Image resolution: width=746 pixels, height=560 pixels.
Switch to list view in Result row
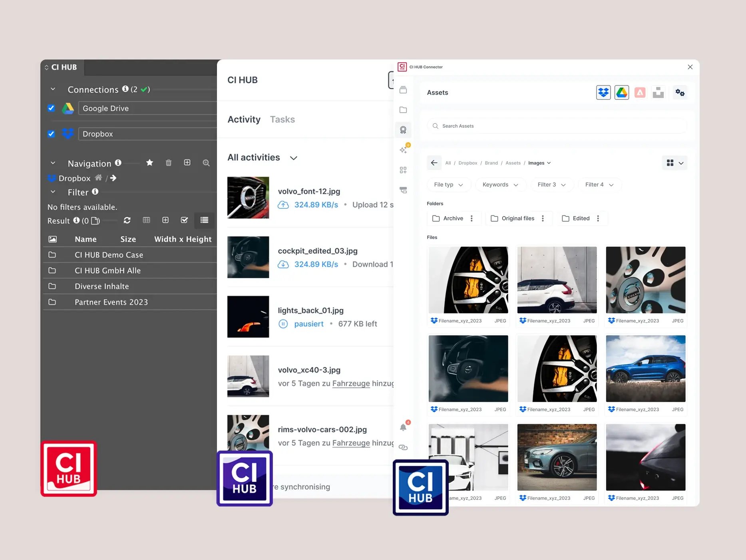[x=204, y=220]
